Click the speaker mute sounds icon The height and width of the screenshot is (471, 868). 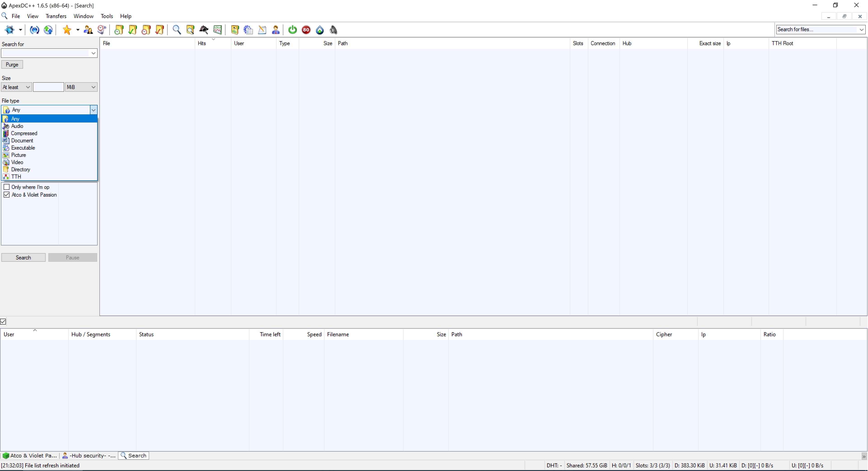(333, 30)
